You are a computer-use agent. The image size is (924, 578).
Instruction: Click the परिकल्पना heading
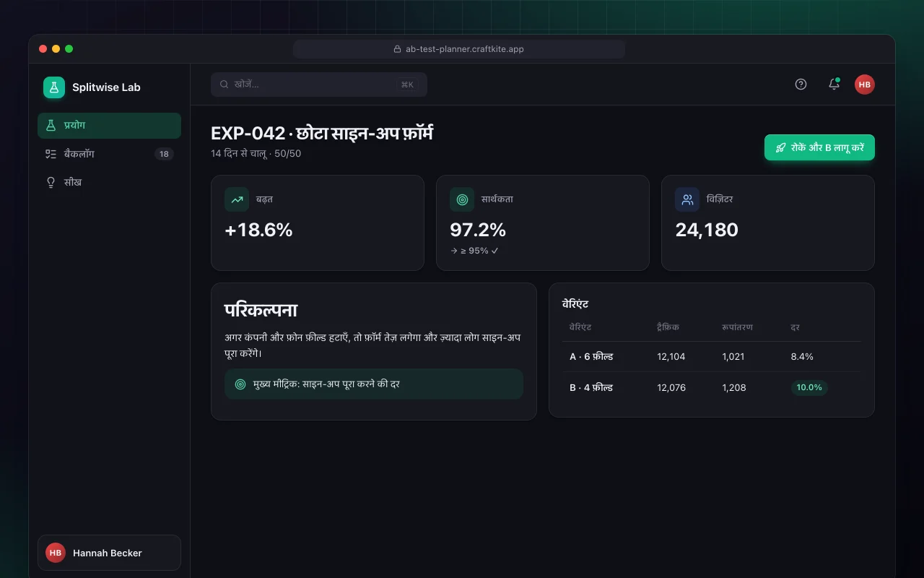(x=261, y=311)
